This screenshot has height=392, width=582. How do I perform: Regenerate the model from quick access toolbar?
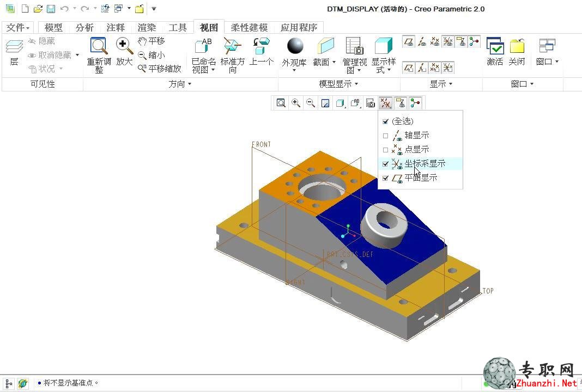pos(105,9)
